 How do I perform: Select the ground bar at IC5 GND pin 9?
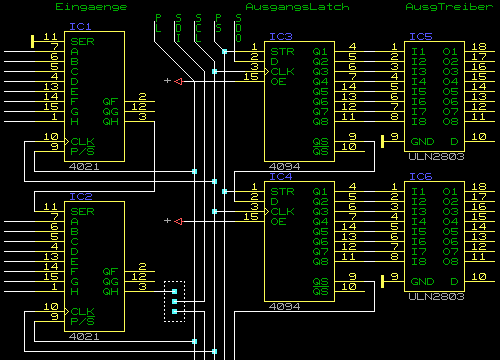383,141
